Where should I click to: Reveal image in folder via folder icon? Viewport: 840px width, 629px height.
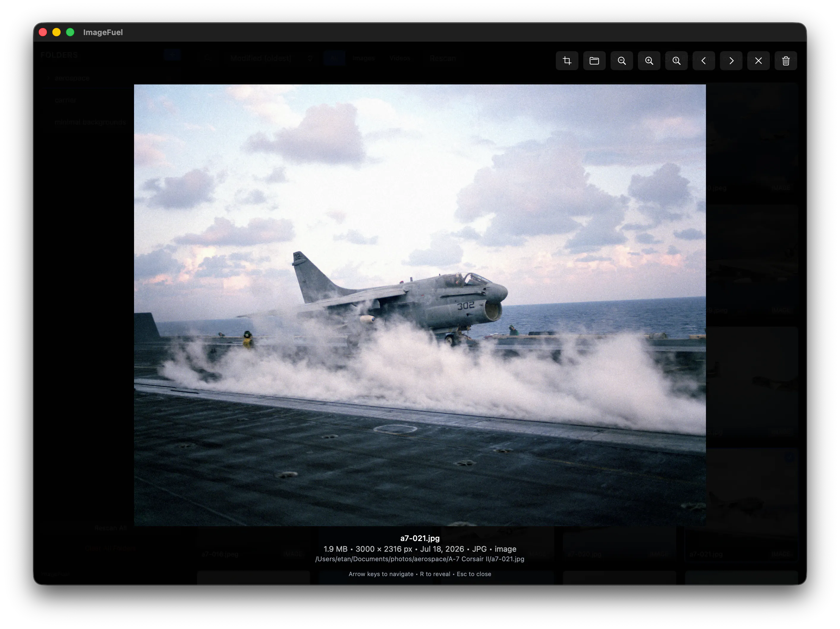[594, 61]
